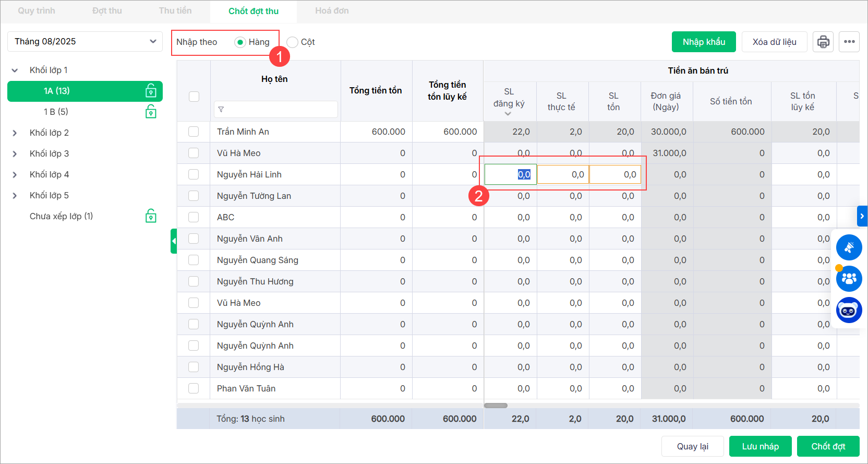Click the lock icon for Chưa xếp lớp
Image resolution: width=868 pixels, height=464 pixels.
[151, 216]
